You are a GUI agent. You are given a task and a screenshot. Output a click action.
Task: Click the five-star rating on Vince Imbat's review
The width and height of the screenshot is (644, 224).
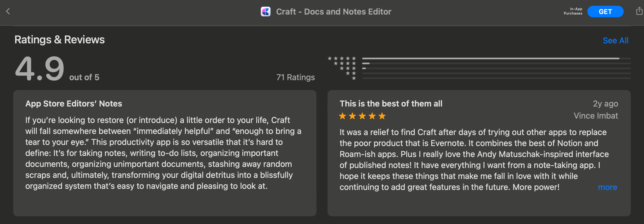(x=362, y=116)
